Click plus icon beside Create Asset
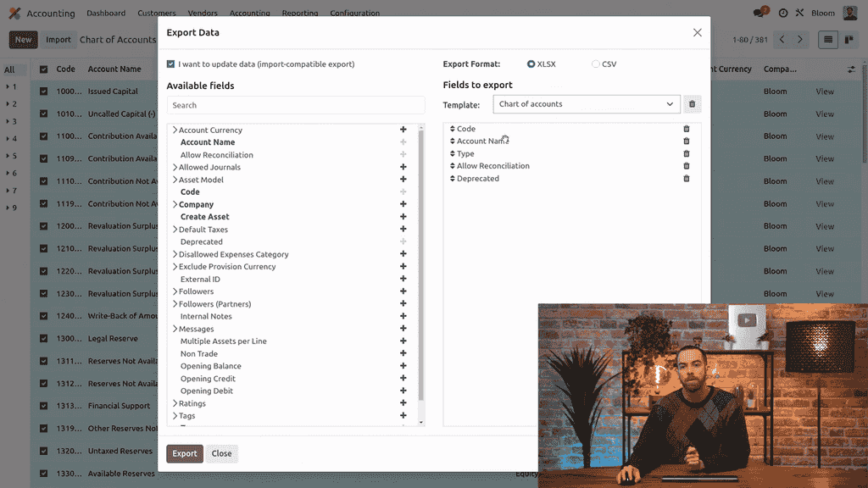 [403, 217]
